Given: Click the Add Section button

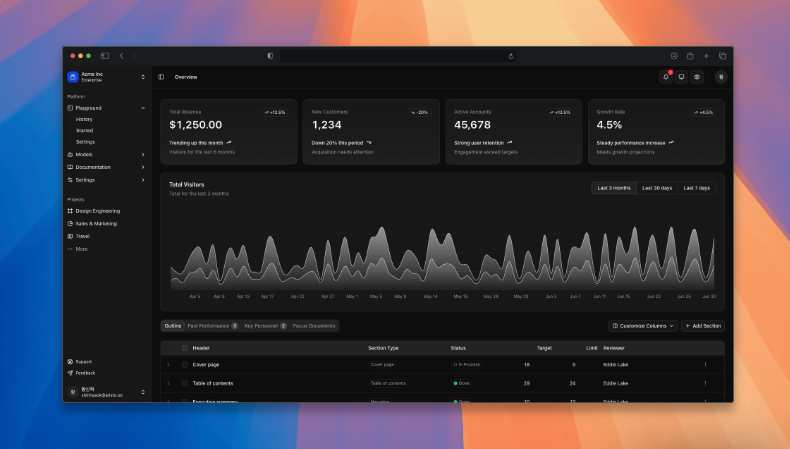Looking at the screenshot, I should pyautogui.click(x=703, y=326).
